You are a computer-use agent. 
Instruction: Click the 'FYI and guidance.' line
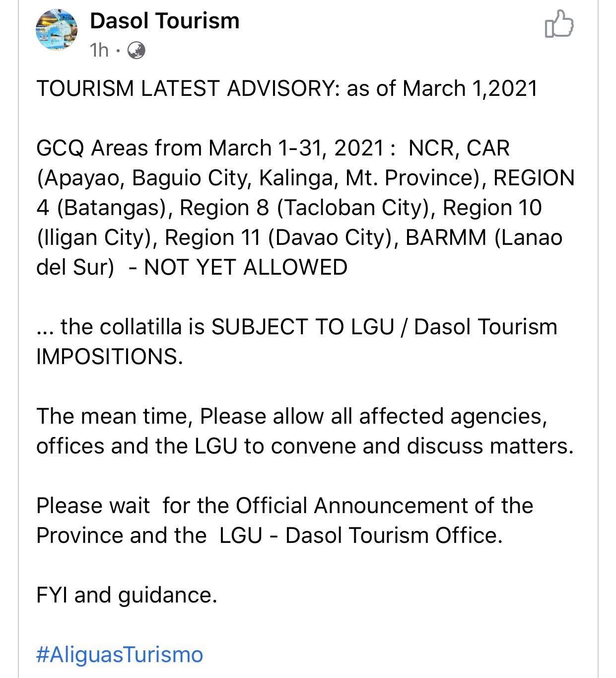pyautogui.click(x=127, y=595)
